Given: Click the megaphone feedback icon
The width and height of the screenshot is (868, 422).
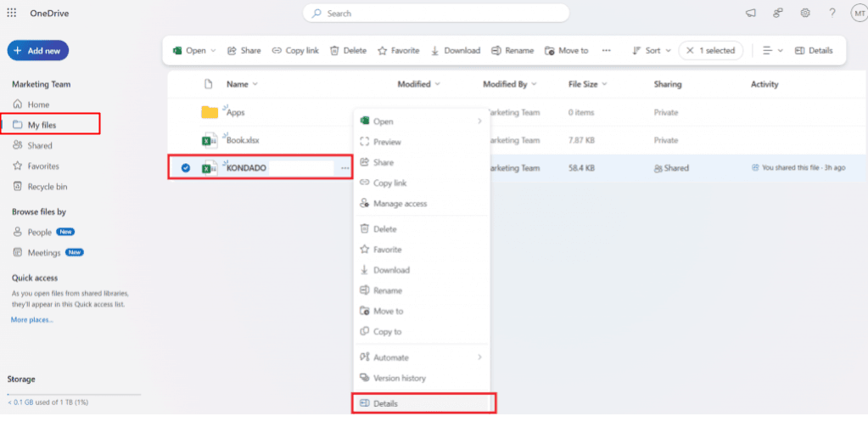Looking at the screenshot, I should pos(751,13).
